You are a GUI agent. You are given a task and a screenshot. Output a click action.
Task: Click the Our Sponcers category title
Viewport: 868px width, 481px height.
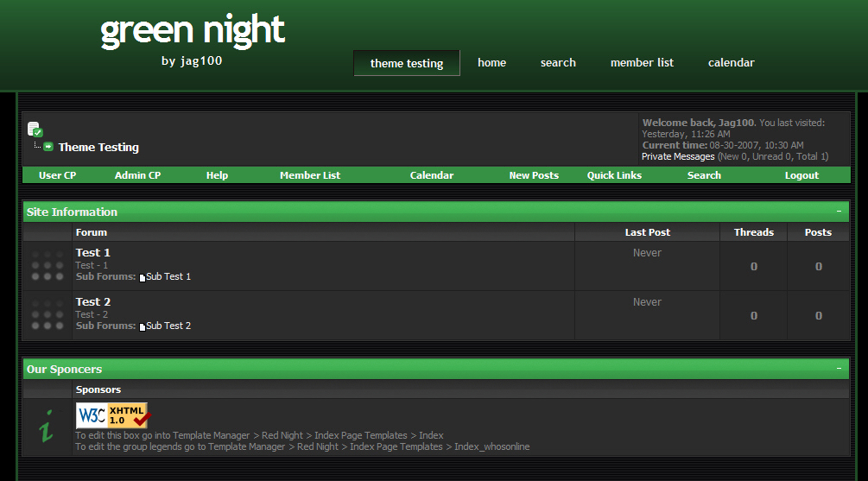coord(64,370)
